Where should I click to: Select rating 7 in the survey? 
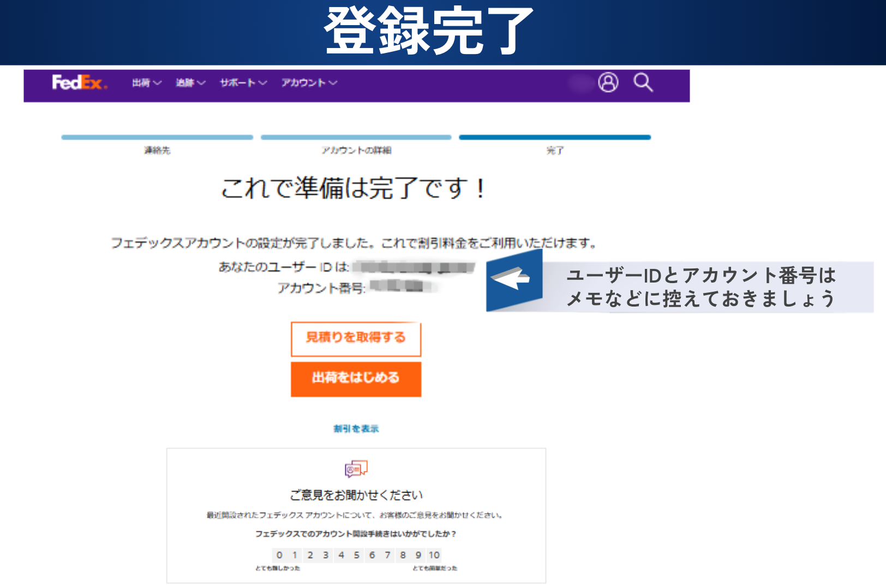[x=387, y=555]
